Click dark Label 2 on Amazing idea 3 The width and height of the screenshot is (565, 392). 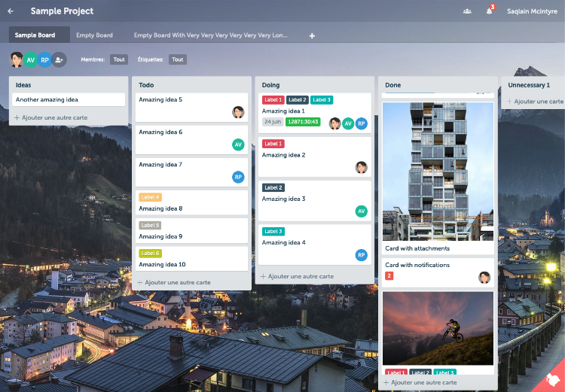[273, 187]
